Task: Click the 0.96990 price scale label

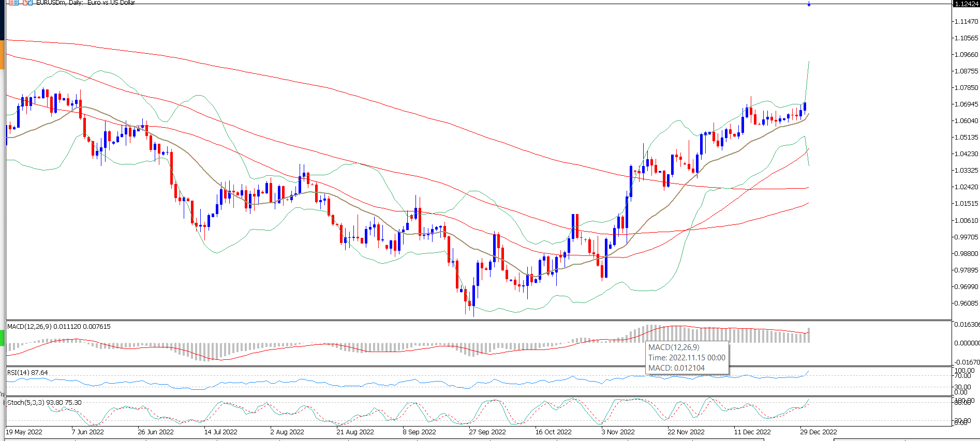Action: [x=966, y=287]
